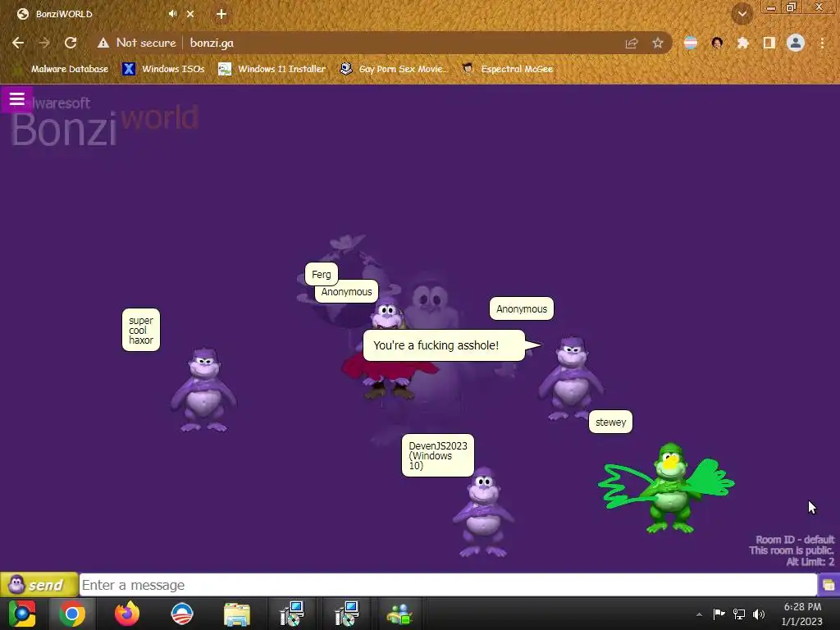Click the speech bubble with Bonzi's message
Viewport: 840px width, 630px height.
444,345
